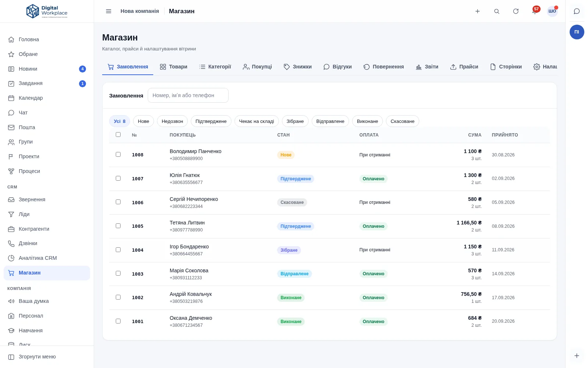The width and height of the screenshot is (588, 368).
Task: Filter orders by Скасоване status
Action: pos(402,121)
